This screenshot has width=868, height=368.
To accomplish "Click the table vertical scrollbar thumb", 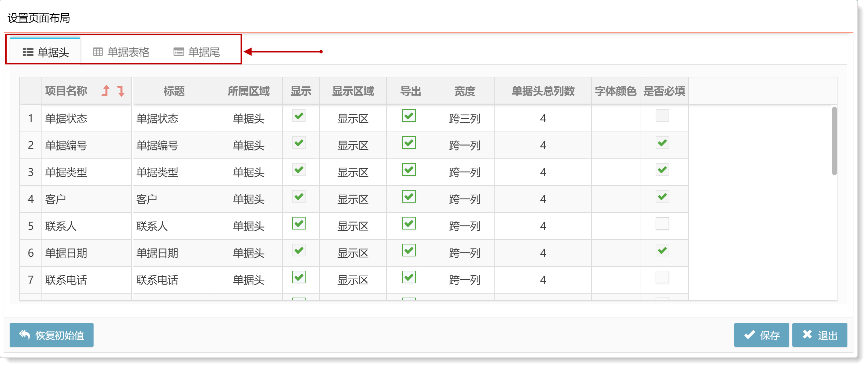I will click(x=834, y=141).
